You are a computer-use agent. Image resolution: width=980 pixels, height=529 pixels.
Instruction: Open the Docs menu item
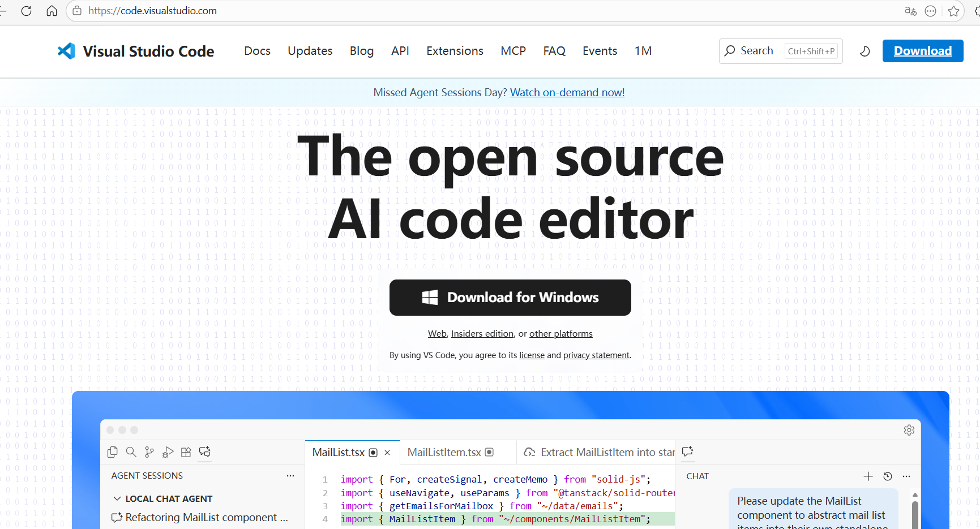(257, 51)
